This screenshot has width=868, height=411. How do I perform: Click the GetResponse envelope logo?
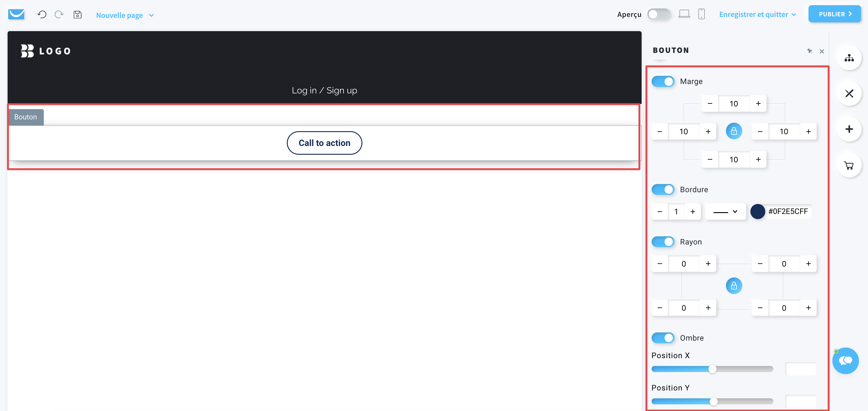tap(16, 15)
